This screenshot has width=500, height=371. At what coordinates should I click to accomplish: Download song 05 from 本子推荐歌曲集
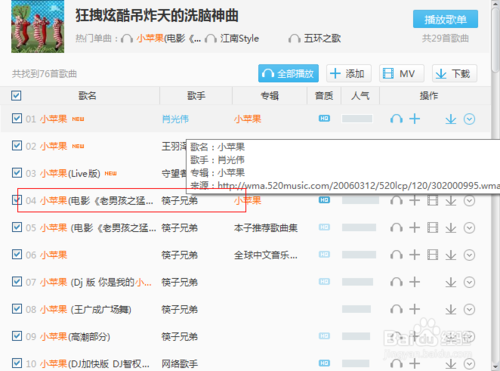pos(451,228)
